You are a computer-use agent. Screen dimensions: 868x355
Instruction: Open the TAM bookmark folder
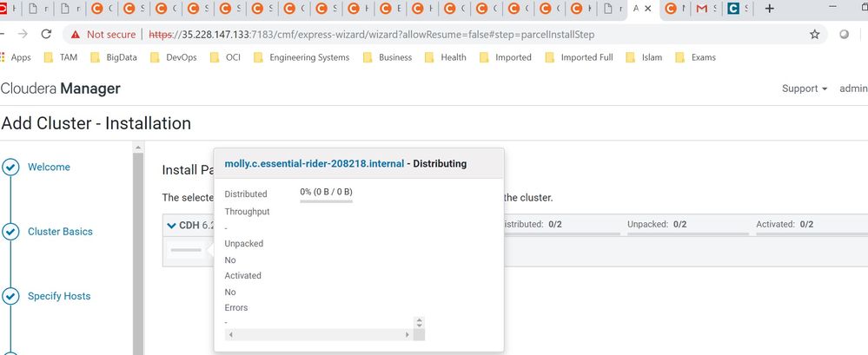coord(61,57)
